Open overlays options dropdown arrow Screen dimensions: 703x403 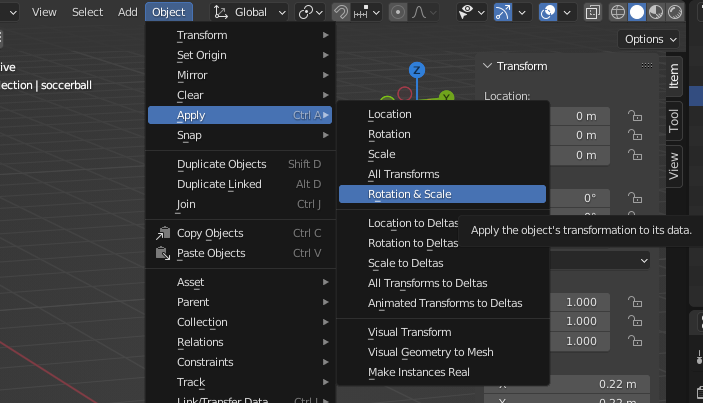click(567, 12)
